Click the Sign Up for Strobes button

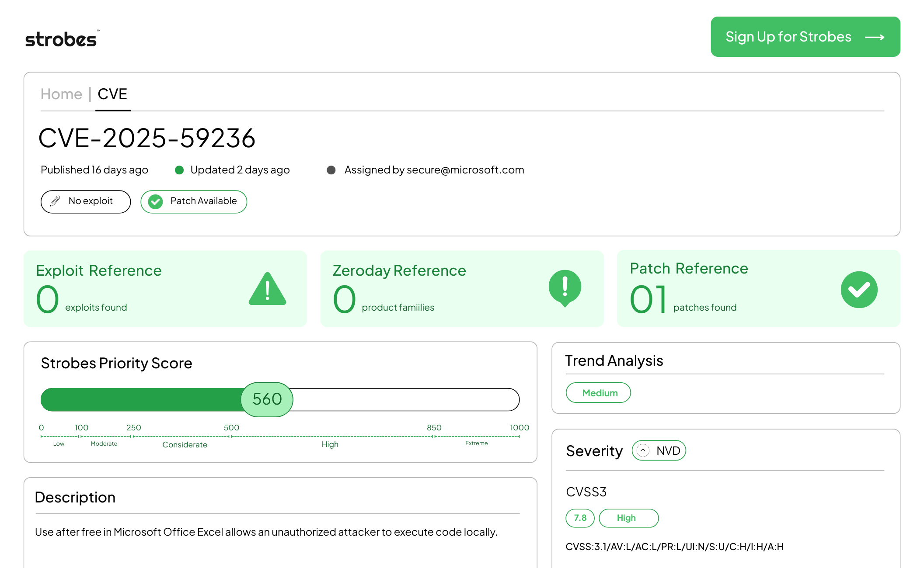point(805,37)
